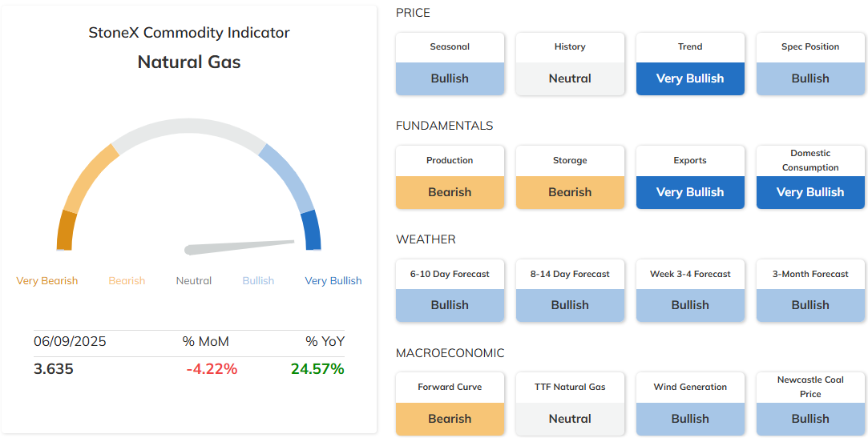868x438 pixels.
Task: Click the PRICE section heading
Action: tap(413, 13)
